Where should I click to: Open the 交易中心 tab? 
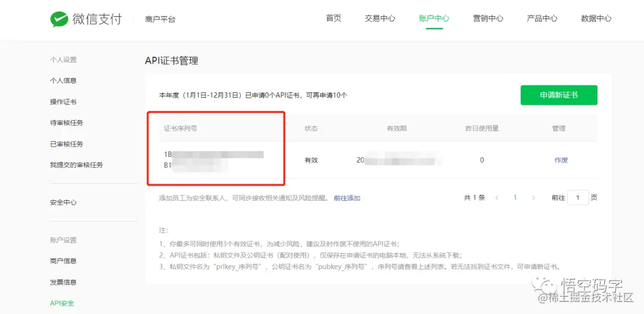pos(380,18)
